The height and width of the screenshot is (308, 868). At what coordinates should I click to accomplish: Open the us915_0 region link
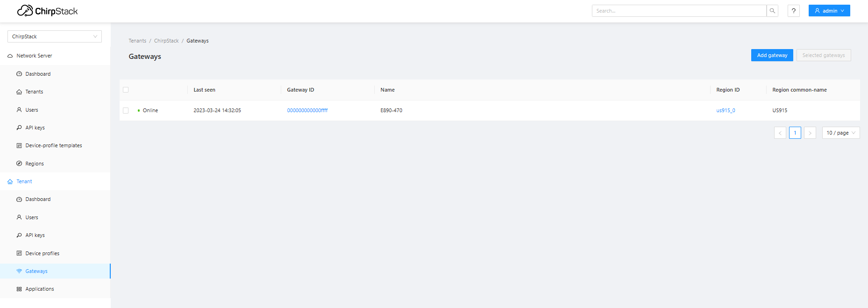(x=726, y=111)
